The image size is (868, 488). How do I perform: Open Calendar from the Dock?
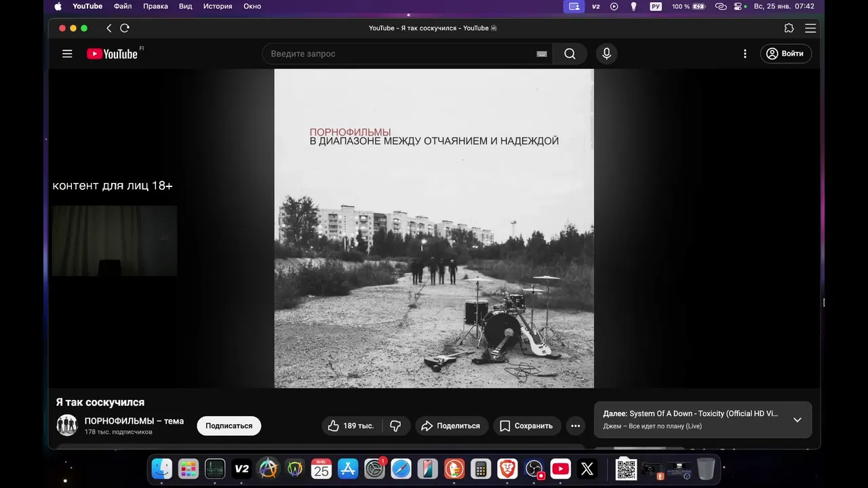click(321, 468)
